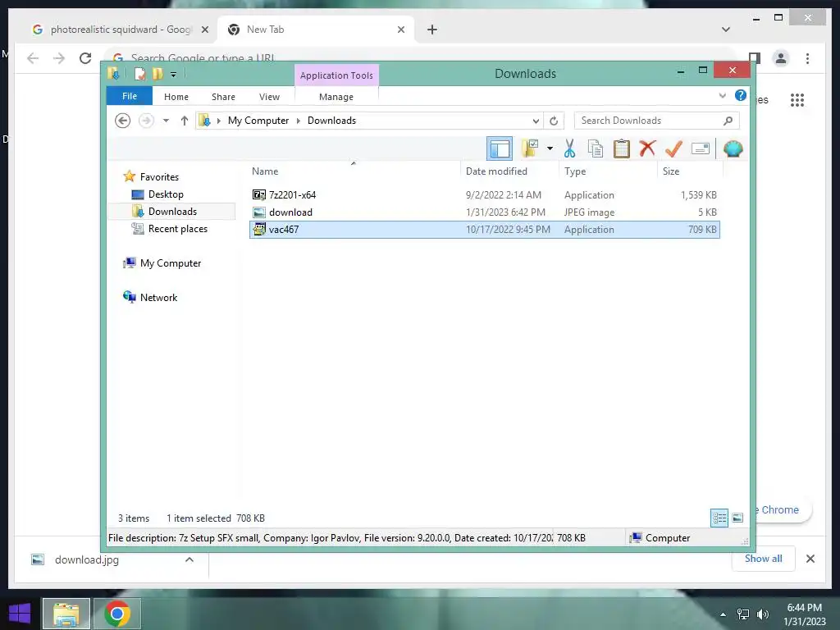Image resolution: width=840 pixels, height=630 pixels.
Task: Close the New Tab in Chrome
Action: 400,30
